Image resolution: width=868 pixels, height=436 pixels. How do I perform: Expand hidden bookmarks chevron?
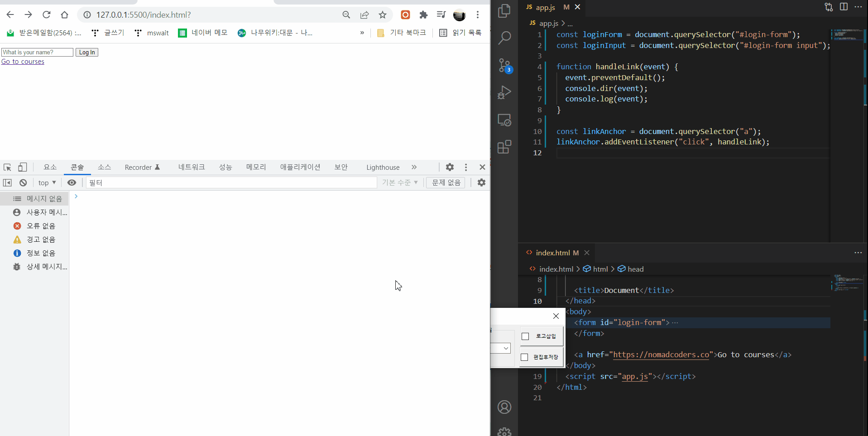coord(362,33)
